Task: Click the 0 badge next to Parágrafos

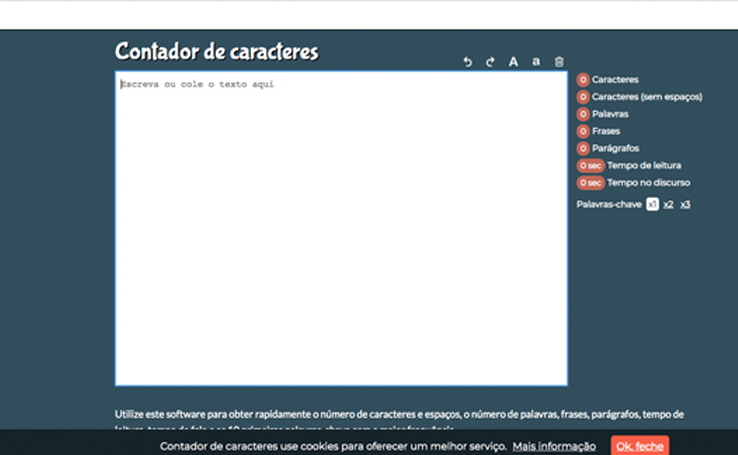Action: [x=583, y=148]
